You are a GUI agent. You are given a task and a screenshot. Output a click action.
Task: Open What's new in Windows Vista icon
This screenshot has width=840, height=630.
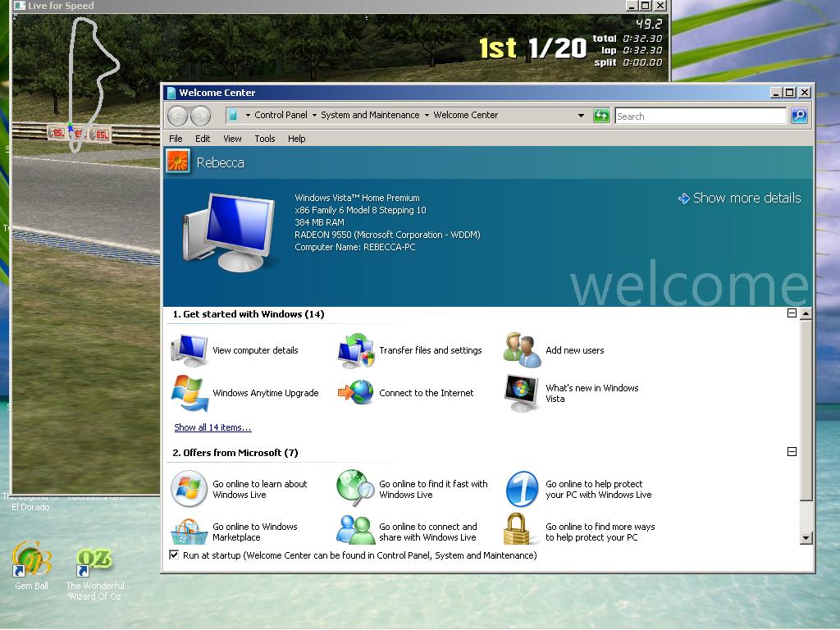pos(521,393)
